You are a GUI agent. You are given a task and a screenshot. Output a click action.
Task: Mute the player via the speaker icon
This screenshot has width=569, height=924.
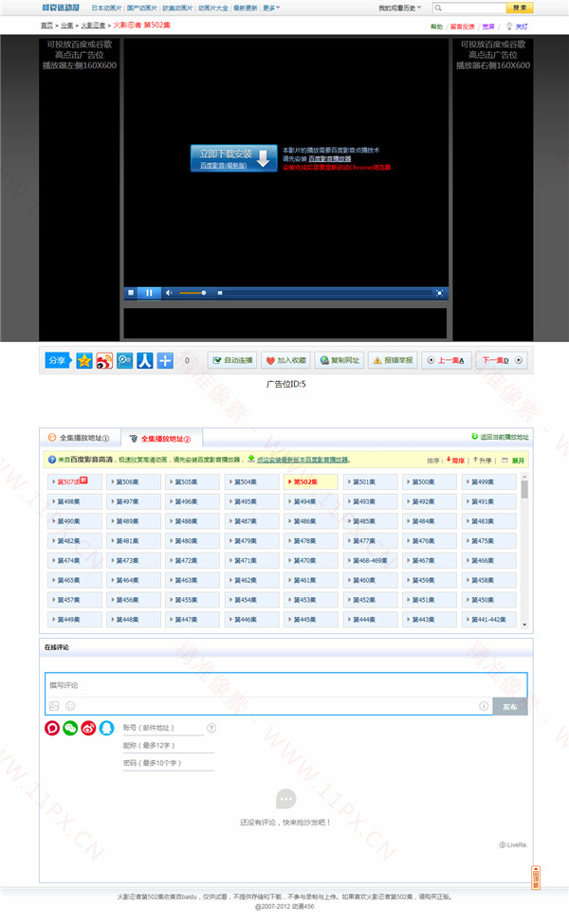click(169, 292)
